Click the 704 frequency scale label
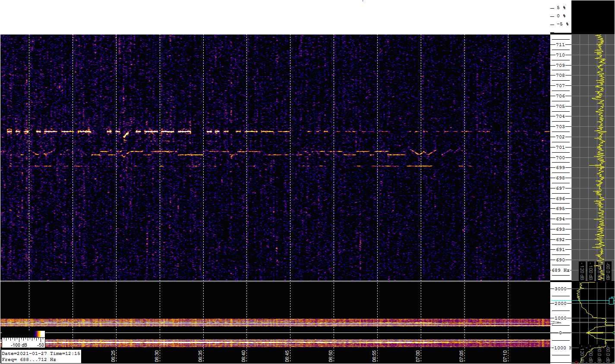 point(561,116)
